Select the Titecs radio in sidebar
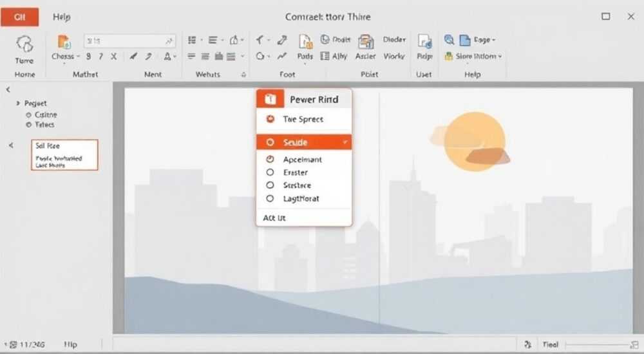 [28, 125]
